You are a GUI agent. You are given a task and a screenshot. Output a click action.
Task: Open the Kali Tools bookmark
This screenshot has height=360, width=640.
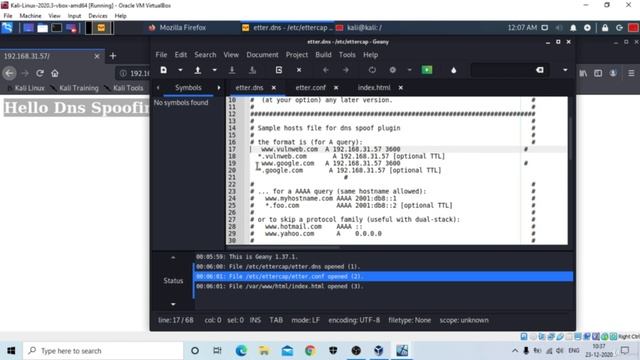point(124,88)
